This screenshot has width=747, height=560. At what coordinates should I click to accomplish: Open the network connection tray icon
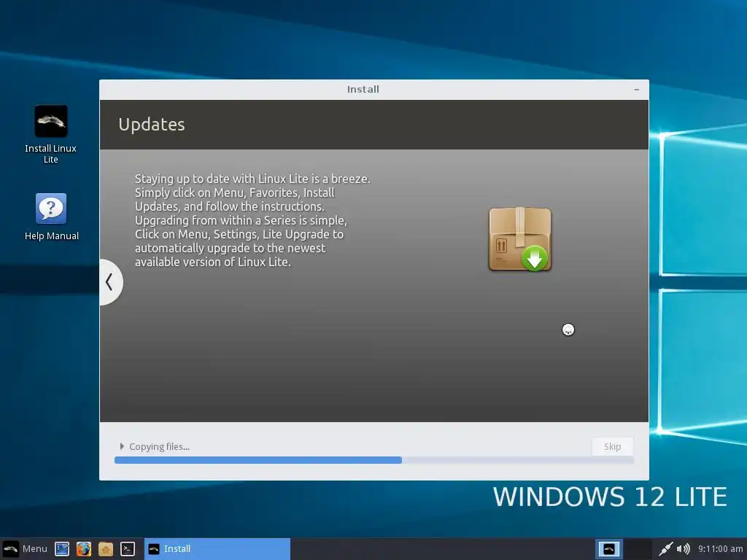665,549
